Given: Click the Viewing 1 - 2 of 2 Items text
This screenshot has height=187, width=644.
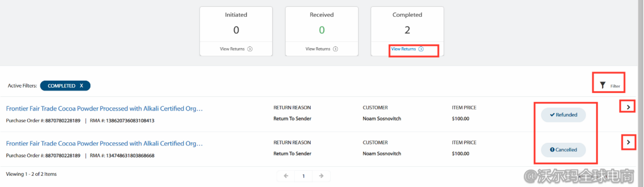Looking at the screenshot, I should click(x=32, y=174).
